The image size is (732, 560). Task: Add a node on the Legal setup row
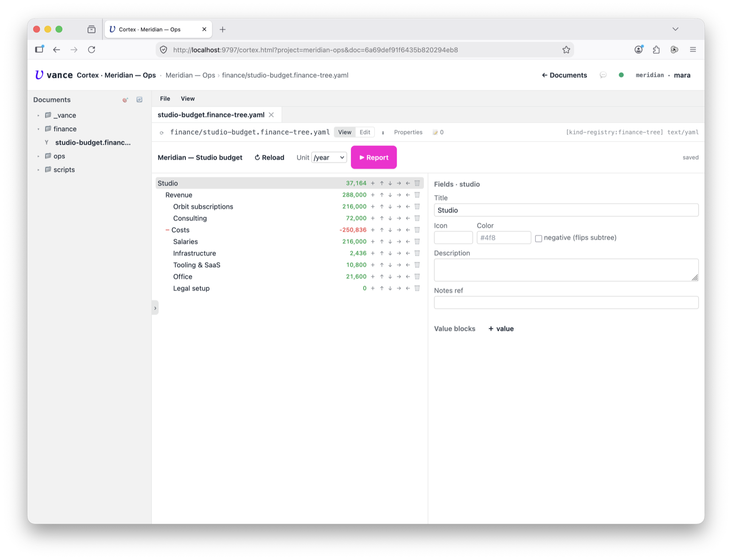pyautogui.click(x=373, y=288)
